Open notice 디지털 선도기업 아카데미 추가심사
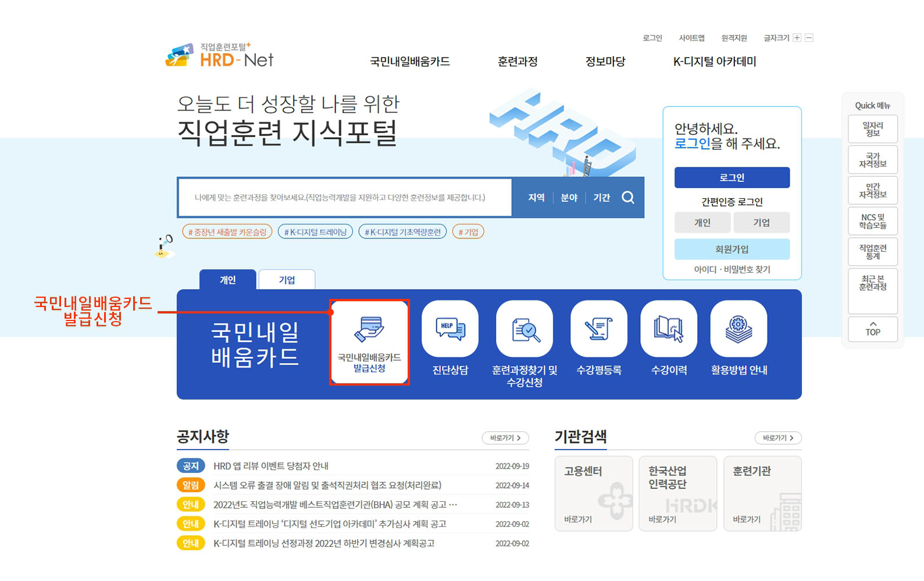The width and height of the screenshot is (924, 581). coord(330,524)
